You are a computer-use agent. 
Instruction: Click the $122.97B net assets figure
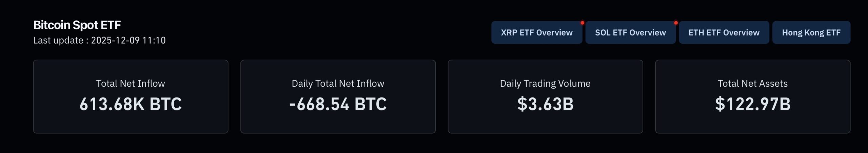pyautogui.click(x=752, y=104)
